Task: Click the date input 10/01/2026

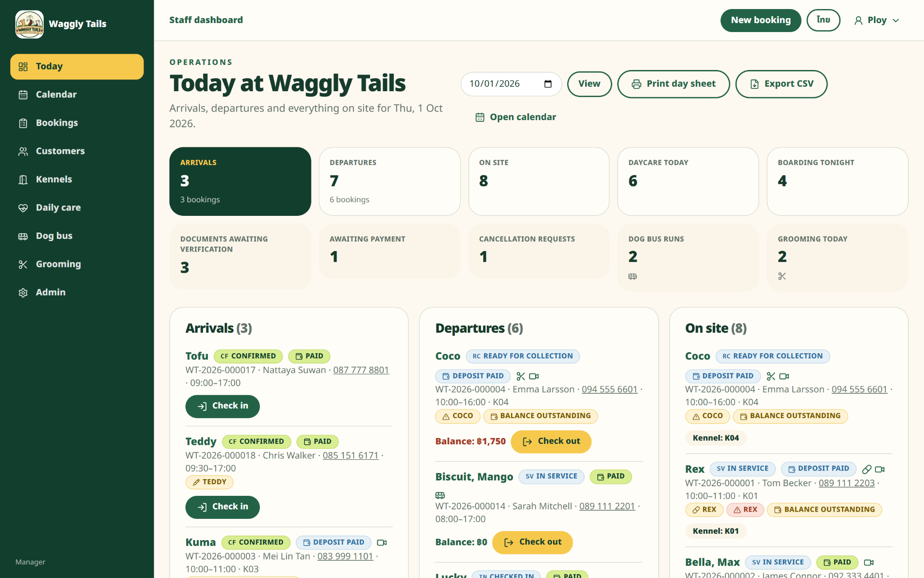Action: [x=511, y=84]
